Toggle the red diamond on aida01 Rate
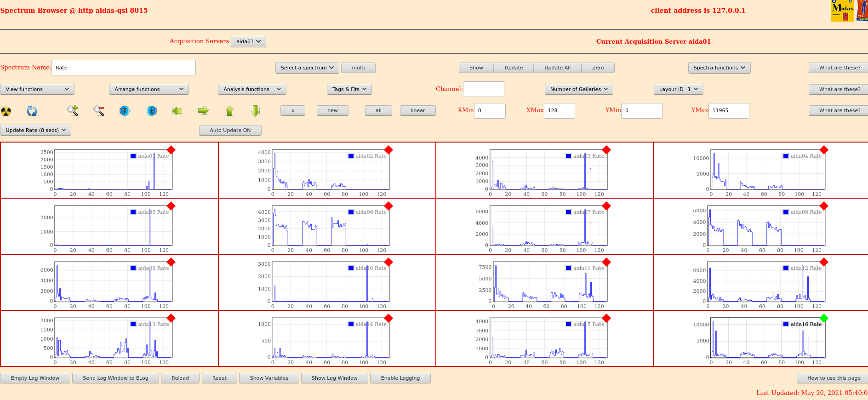Screen dimensions: 868x400 [x=171, y=150]
